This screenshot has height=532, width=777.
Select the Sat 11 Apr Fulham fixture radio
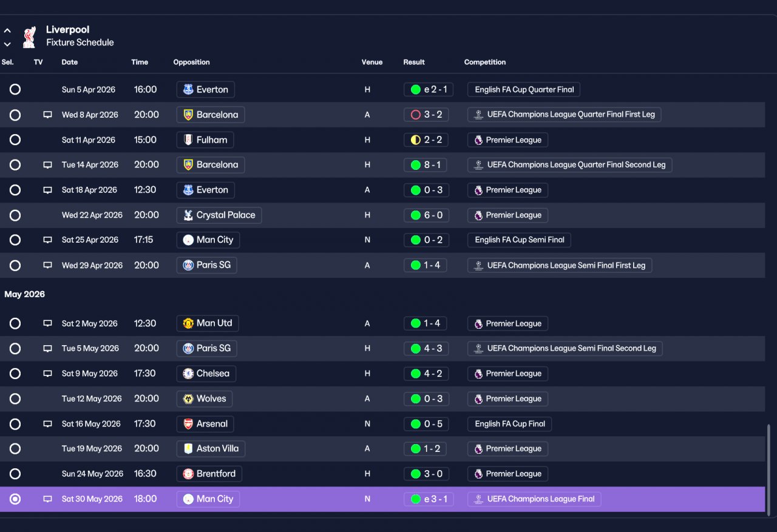click(x=15, y=140)
